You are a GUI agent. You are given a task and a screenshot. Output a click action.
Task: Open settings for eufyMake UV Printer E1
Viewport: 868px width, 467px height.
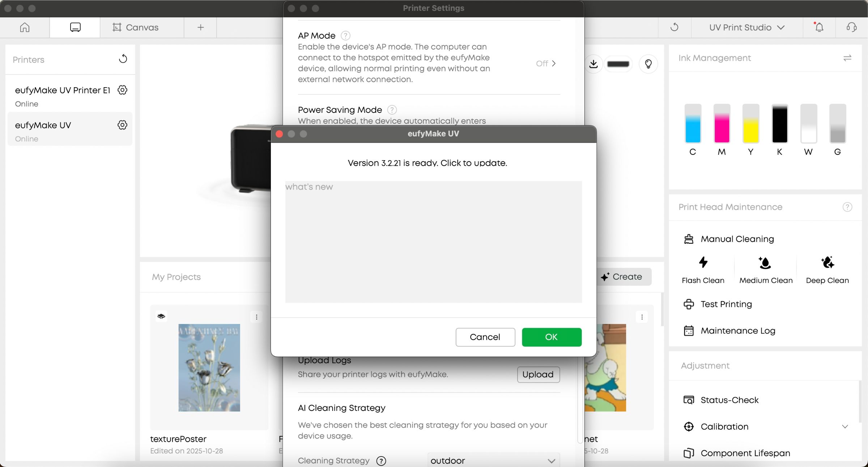tap(123, 90)
